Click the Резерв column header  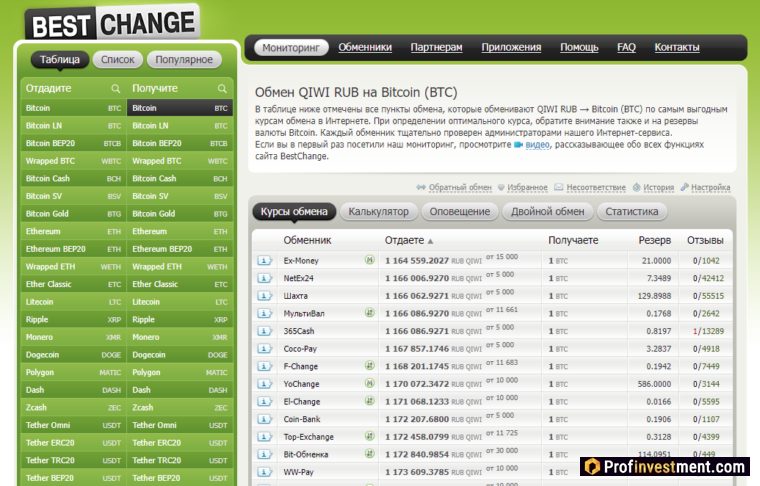[655, 240]
